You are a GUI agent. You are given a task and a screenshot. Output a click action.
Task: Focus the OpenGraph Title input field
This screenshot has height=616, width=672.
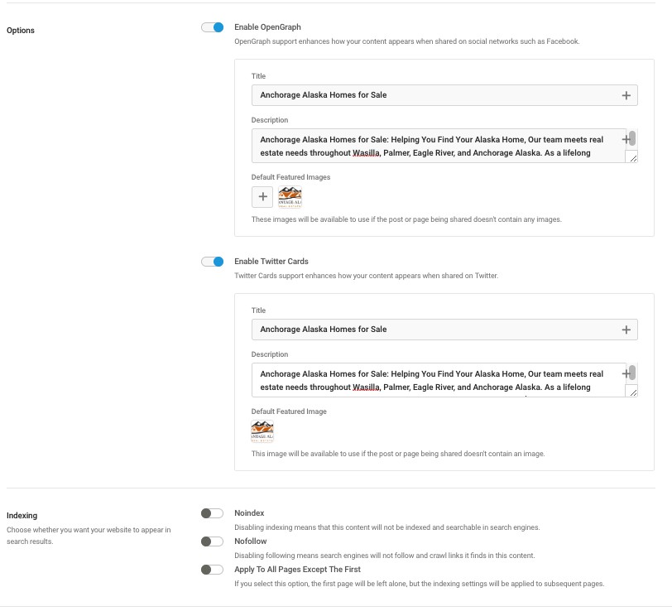click(x=444, y=95)
